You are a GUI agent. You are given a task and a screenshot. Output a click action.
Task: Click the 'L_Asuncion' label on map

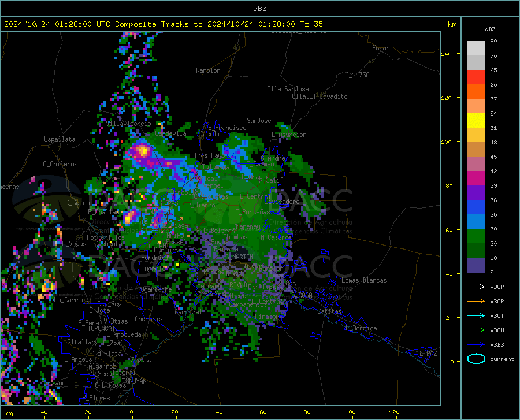(289, 135)
